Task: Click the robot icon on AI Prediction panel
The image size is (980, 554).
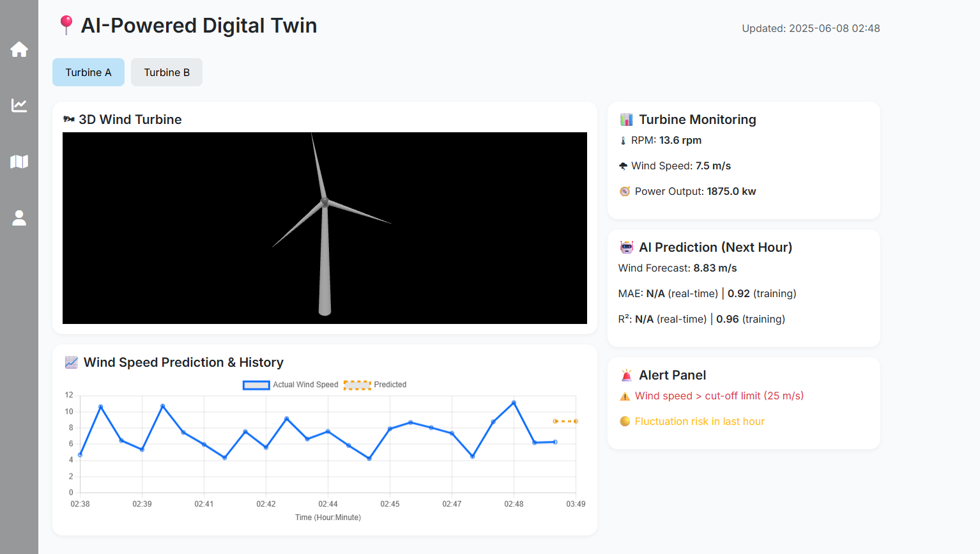Action: coord(626,247)
